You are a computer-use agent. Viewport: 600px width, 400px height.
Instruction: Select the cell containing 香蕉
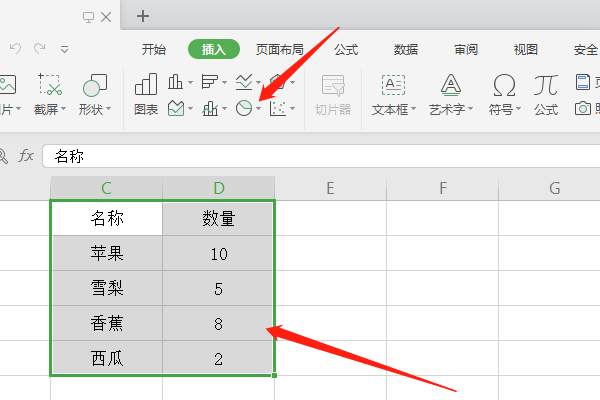107,323
